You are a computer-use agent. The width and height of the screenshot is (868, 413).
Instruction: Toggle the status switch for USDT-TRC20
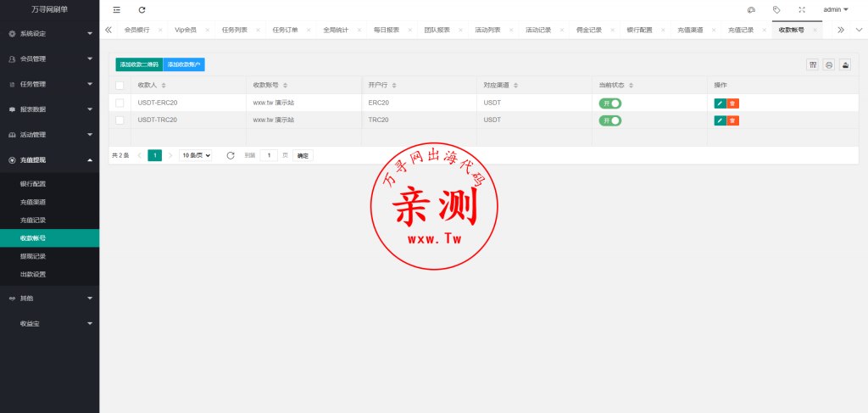click(610, 120)
